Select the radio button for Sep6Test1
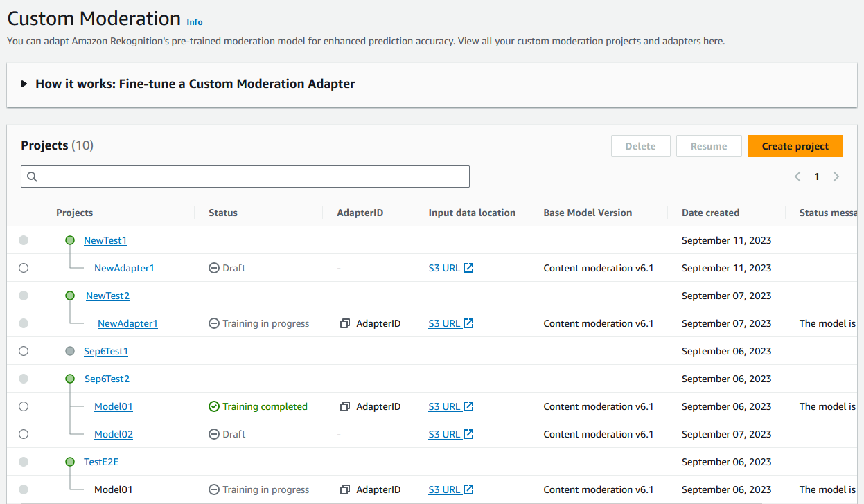Screen dimensions: 864x504 click(24, 351)
